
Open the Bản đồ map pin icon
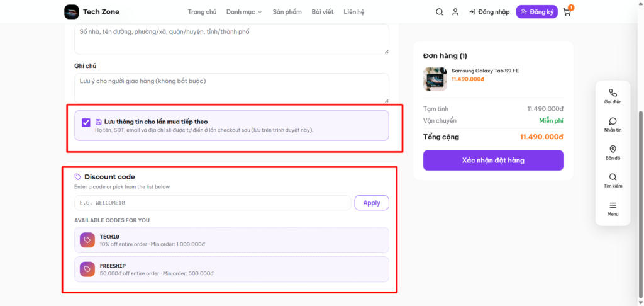pyautogui.click(x=613, y=149)
